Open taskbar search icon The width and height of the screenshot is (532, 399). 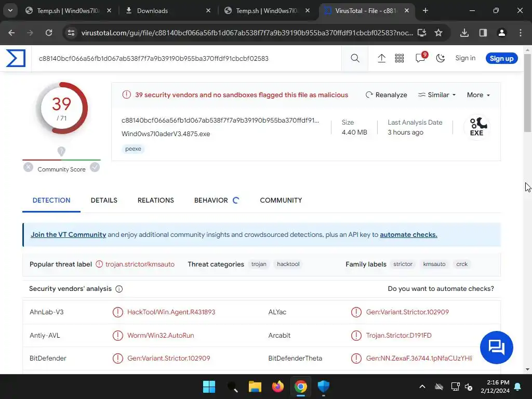click(232, 387)
